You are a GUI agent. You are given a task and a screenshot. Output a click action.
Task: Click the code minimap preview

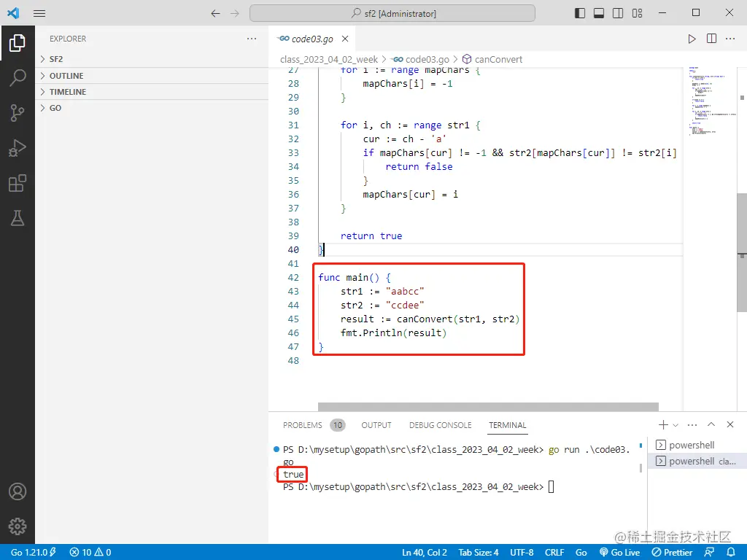(x=712, y=102)
